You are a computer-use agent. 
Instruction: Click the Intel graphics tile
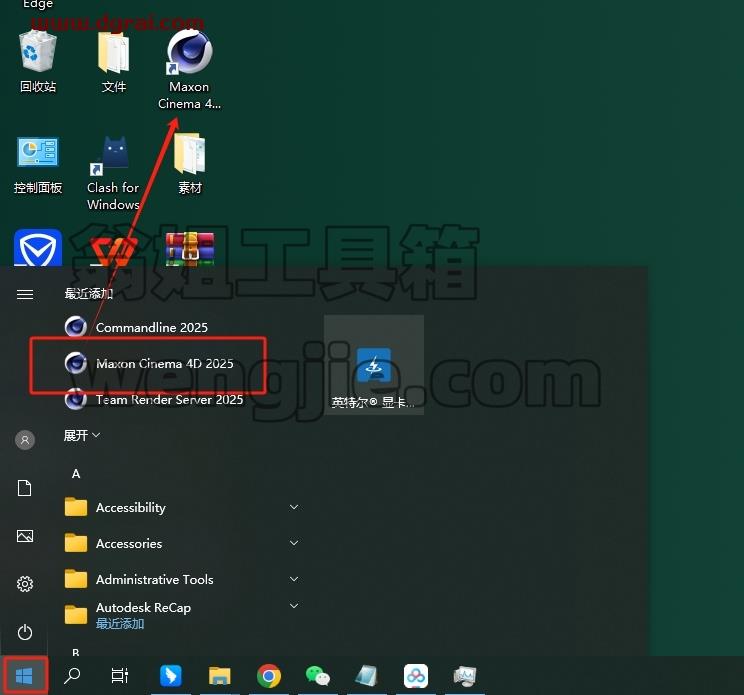[x=374, y=365]
